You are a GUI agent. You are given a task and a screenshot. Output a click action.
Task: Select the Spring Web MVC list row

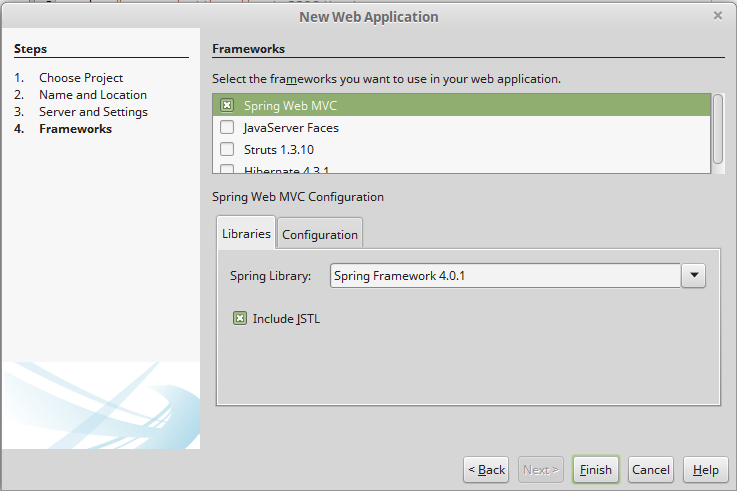(470, 105)
